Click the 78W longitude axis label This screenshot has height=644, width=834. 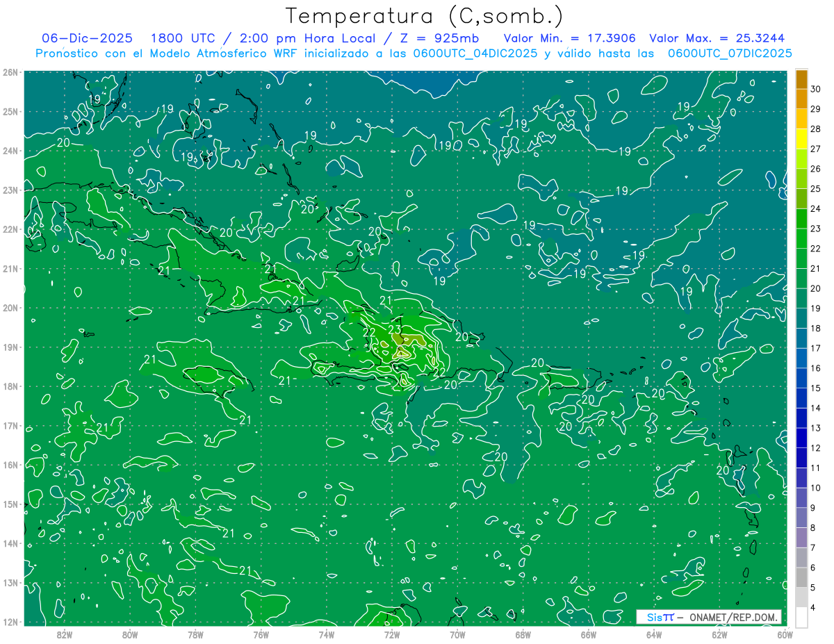(195, 634)
